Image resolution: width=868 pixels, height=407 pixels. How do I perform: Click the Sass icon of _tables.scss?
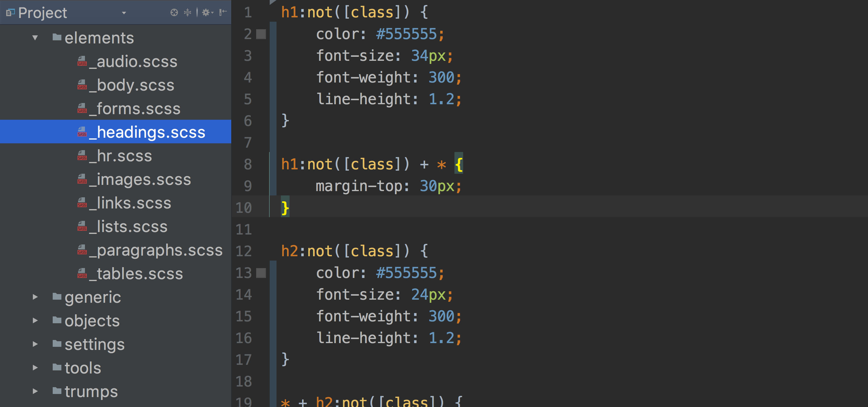point(82,274)
